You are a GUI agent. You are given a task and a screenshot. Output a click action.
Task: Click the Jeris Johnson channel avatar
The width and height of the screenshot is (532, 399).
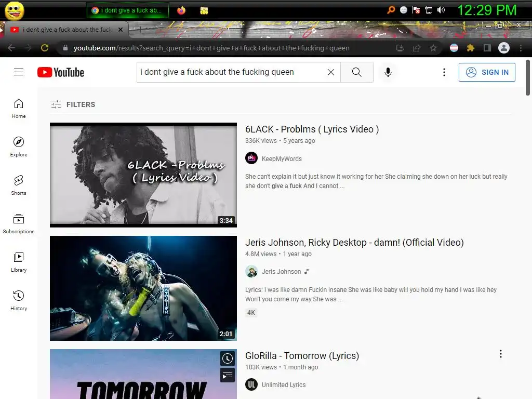[251, 271]
